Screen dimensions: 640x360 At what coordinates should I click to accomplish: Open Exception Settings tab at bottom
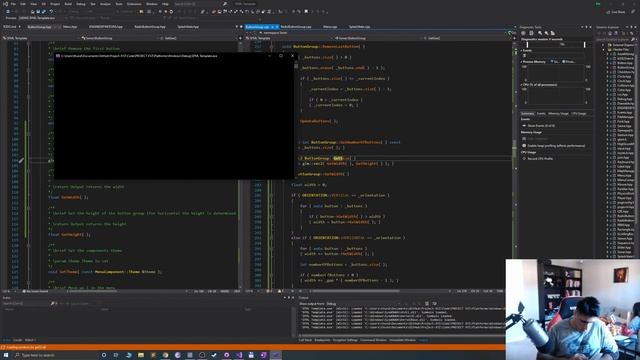pyautogui.click(x=345, y=340)
